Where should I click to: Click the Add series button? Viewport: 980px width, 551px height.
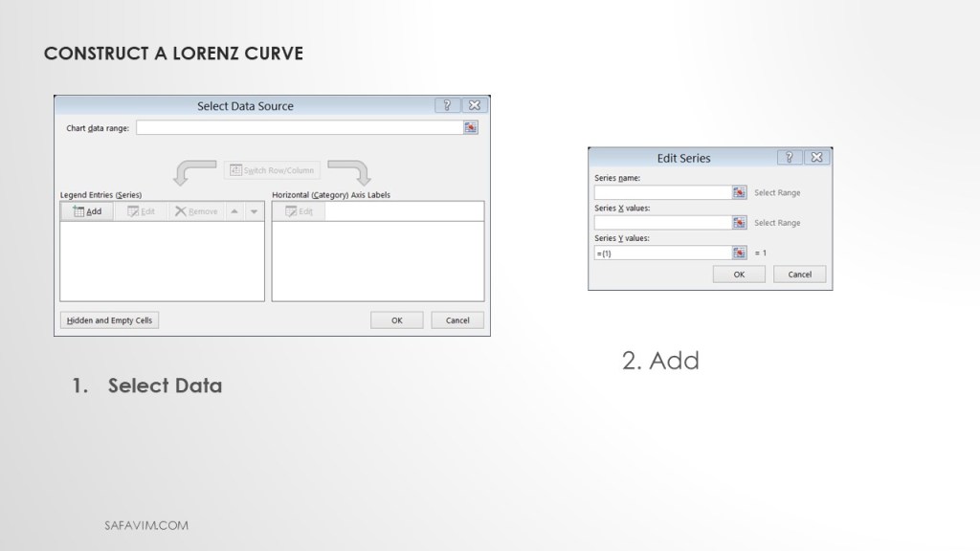pyautogui.click(x=87, y=211)
